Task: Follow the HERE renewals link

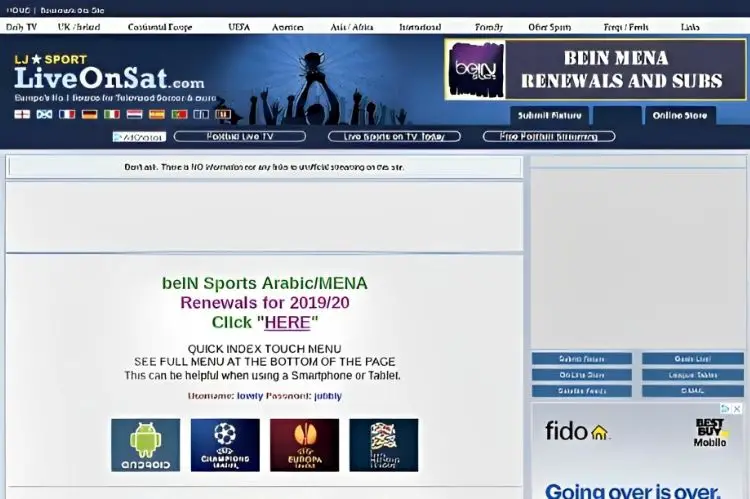Action: coord(287,322)
